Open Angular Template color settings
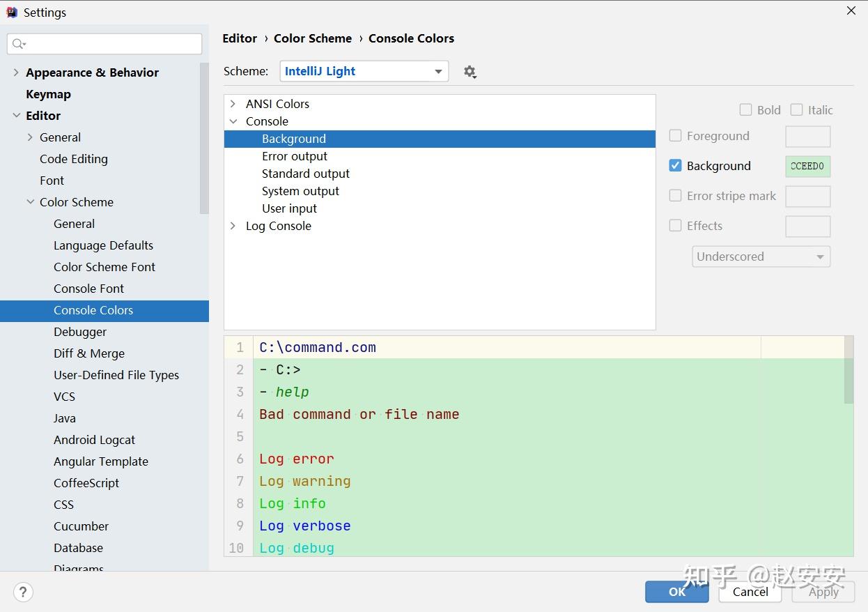868x612 pixels. coord(101,461)
